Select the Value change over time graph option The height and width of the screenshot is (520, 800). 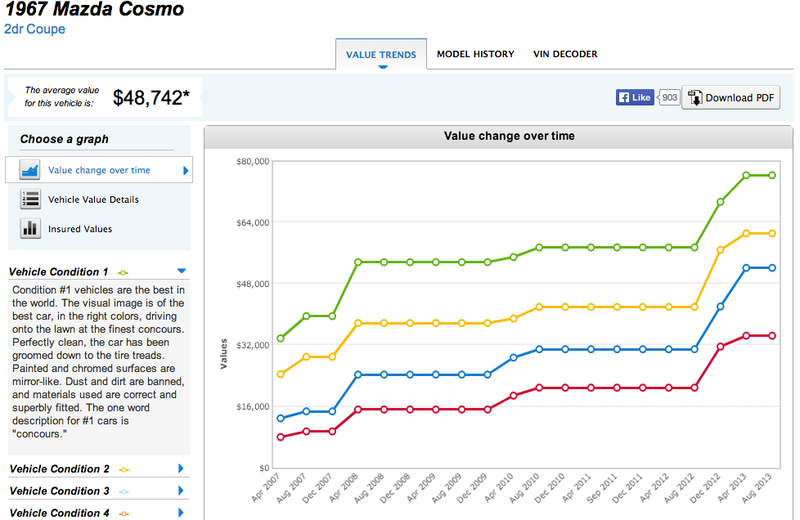pos(99,170)
